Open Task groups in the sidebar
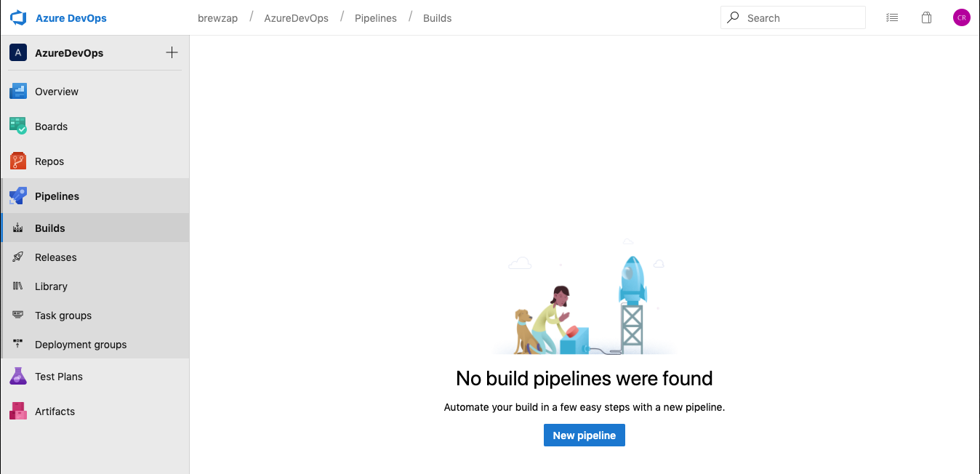Screen dimensions: 980x474 [63, 316]
